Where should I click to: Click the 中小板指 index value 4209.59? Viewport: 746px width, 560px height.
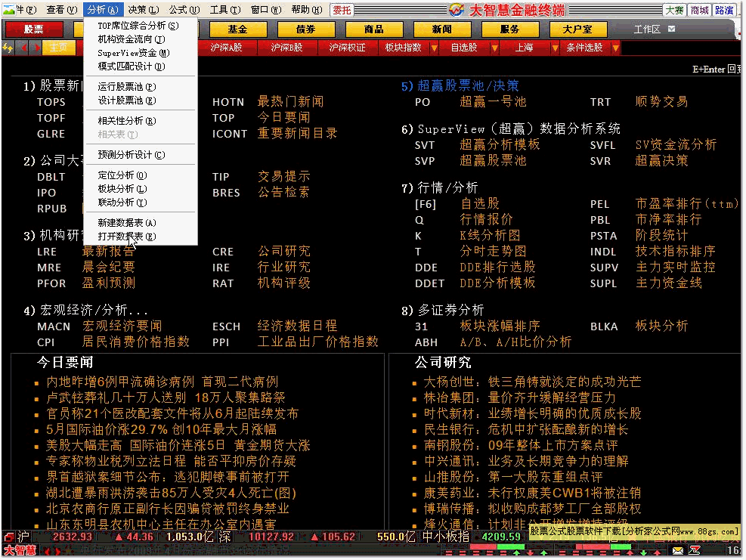coord(501,537)
